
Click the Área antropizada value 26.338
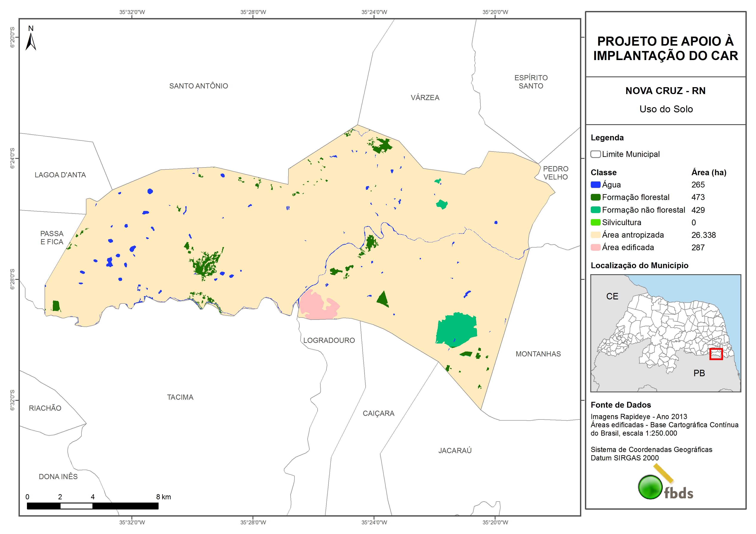pos(703,235)
